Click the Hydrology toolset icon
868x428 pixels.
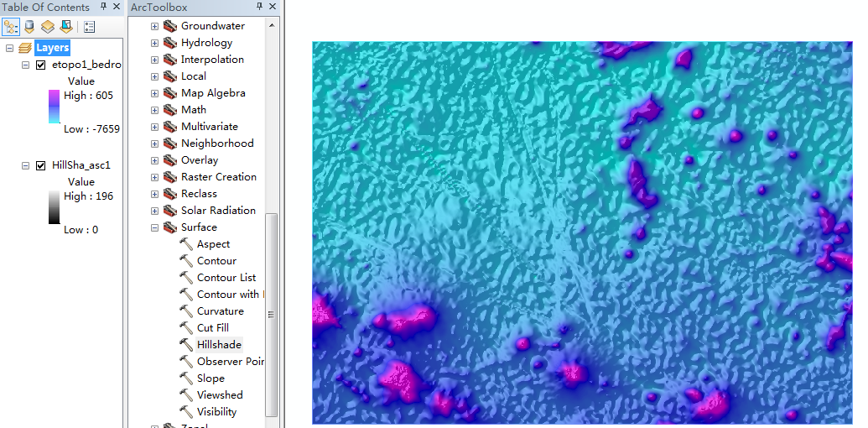point(170,43)
